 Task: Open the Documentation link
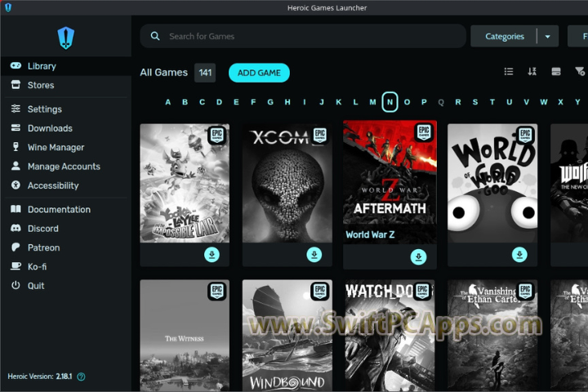tap(65, 209)
